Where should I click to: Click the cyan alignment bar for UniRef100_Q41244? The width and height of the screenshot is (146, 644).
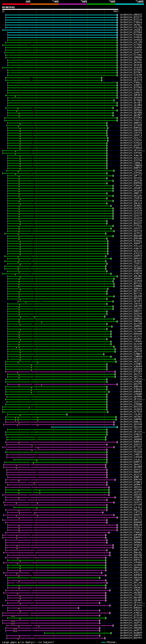[85, 427]
